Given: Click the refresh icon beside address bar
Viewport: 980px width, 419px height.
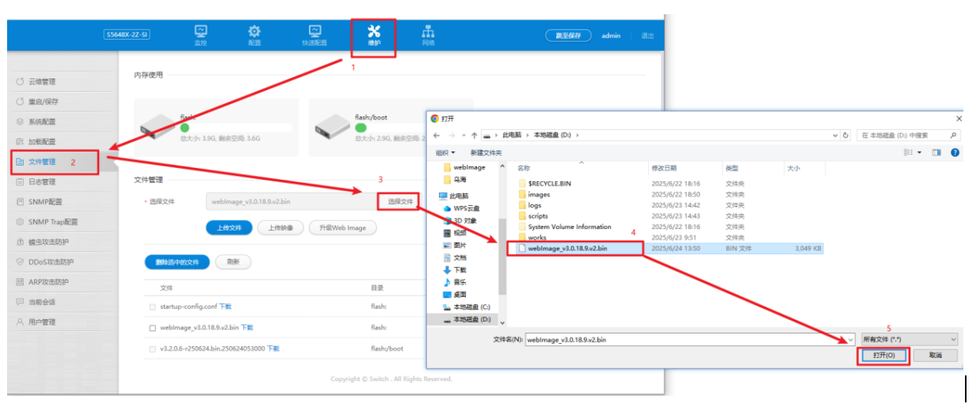Looking at the screenshot, I should [x=846, y=135].
